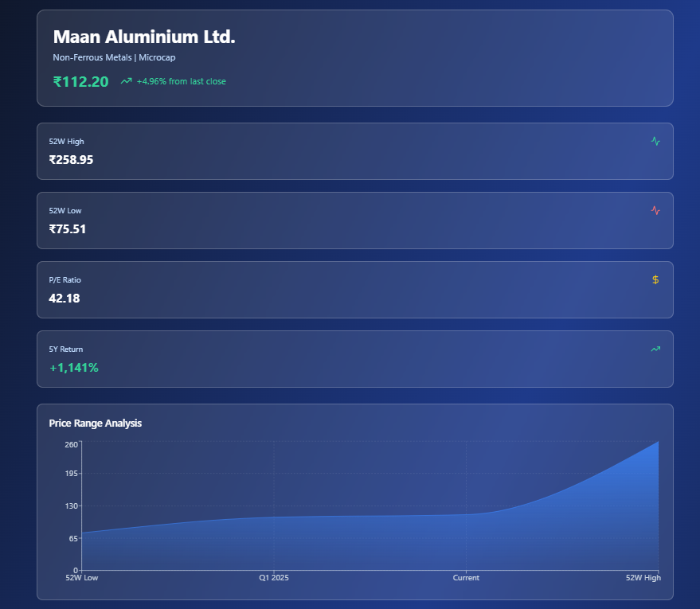Expand the P/E Ratio card for details
The width and height of the screenshot is (700, 609).
[354, 290]
